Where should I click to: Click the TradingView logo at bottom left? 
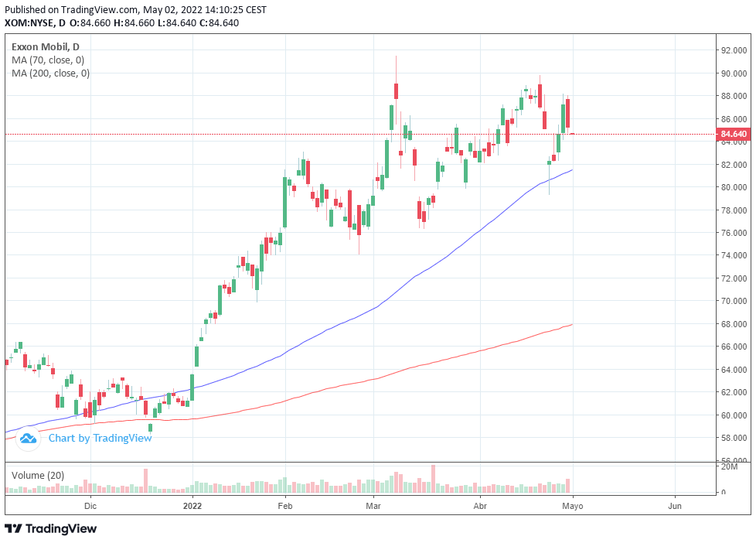50,528
